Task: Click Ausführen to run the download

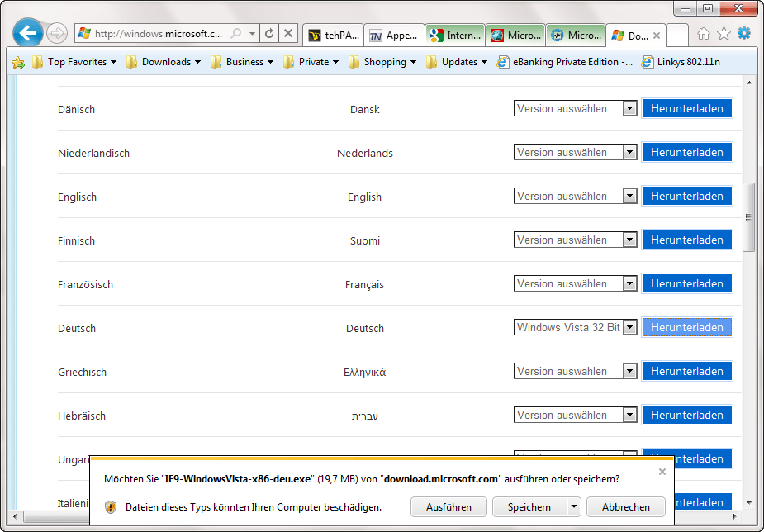Action: click(x=448, y=507)
